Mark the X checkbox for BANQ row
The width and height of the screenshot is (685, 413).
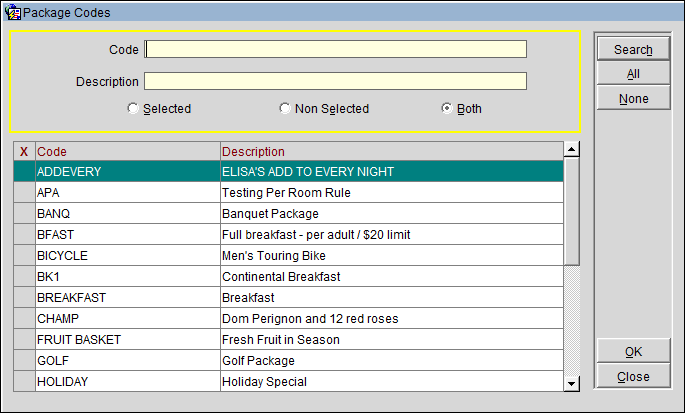click(x=24, y=214)
